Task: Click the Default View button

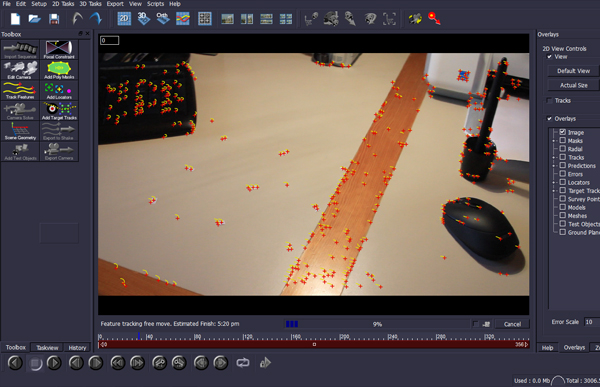Action: pyautogui.click(x=573, y=71)
